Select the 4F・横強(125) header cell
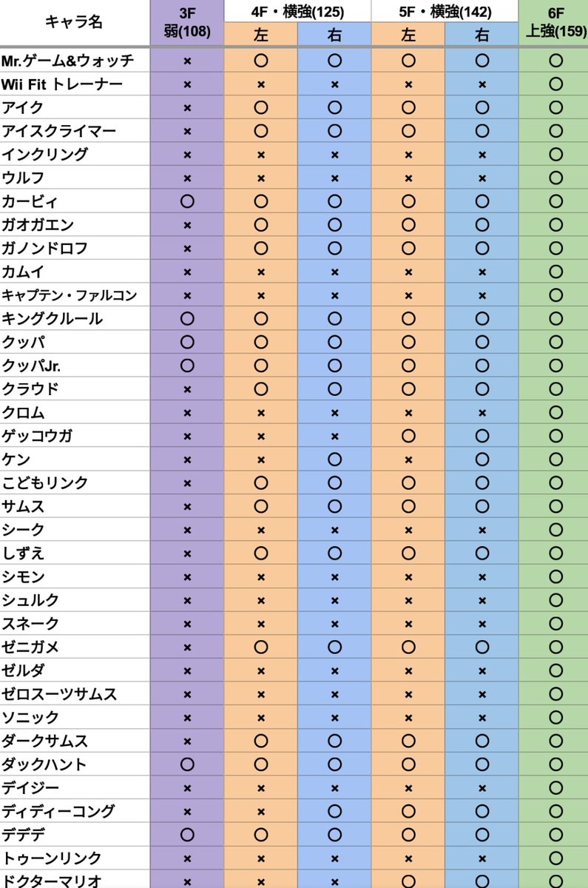This screenshot has height=888, width=588. point(297,11)
